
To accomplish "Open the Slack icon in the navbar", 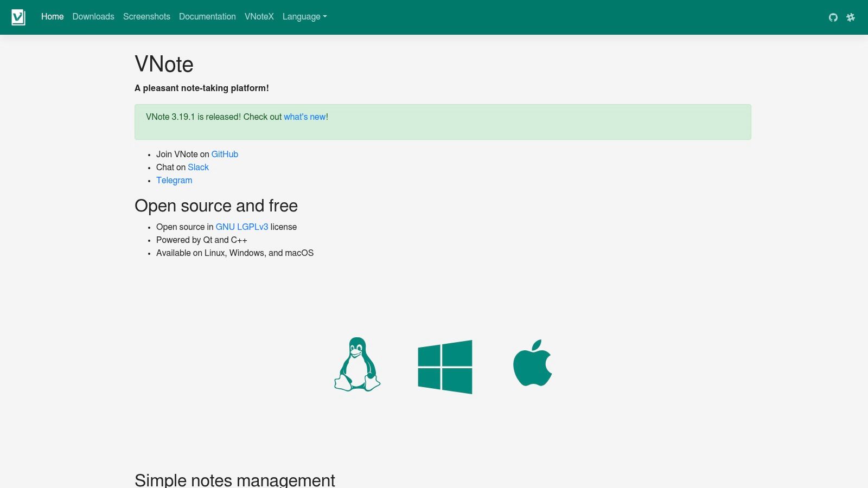I will pos(851,17).
